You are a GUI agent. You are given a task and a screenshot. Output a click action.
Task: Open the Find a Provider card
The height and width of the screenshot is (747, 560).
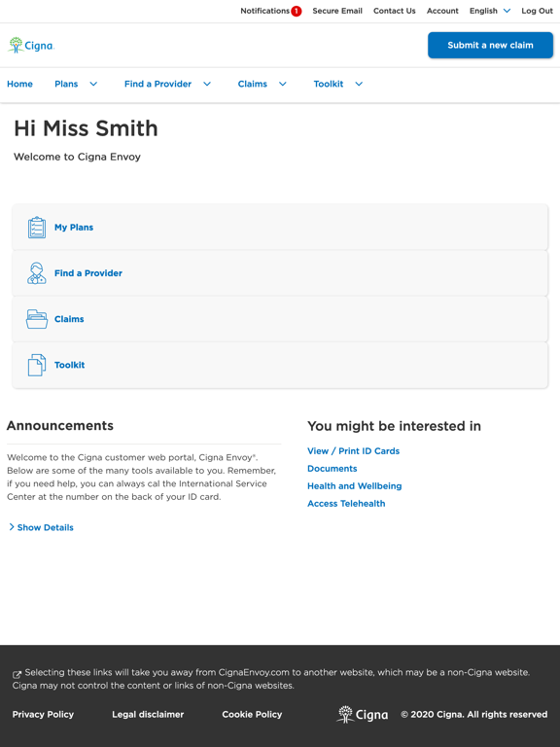[x=280, y=273]
